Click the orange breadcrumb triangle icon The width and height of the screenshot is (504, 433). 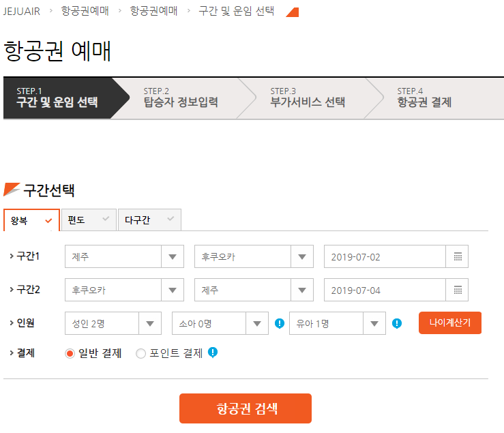point(292,12)
